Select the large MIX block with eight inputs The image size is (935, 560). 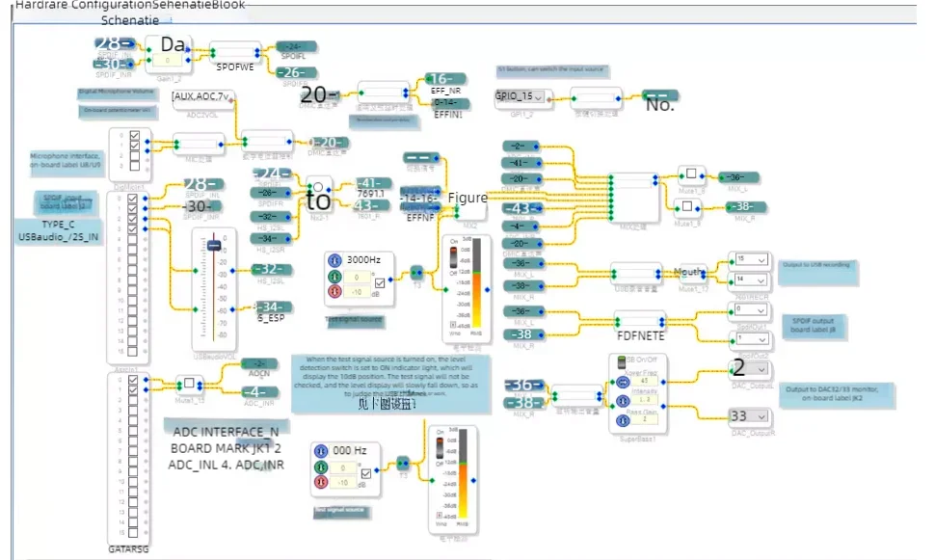(x=633, y=198)
